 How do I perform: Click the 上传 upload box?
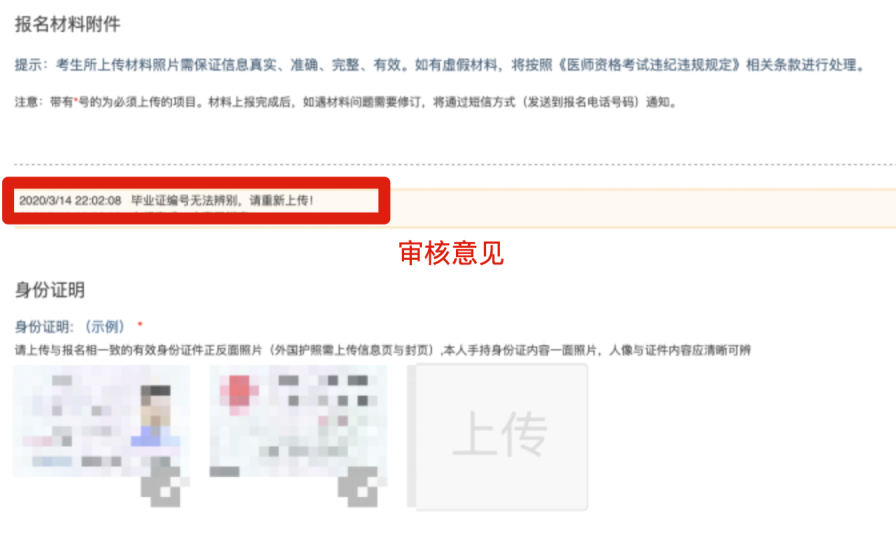[501, 436]
